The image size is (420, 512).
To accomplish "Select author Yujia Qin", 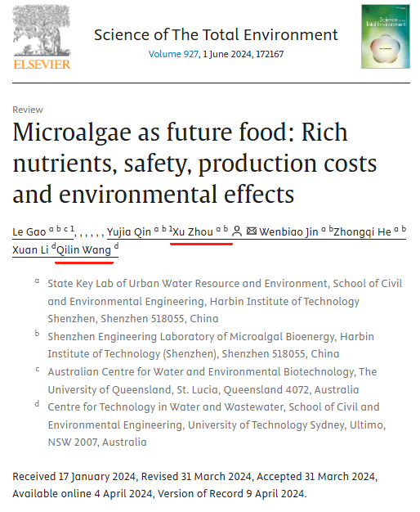I will tap(129, 231).
